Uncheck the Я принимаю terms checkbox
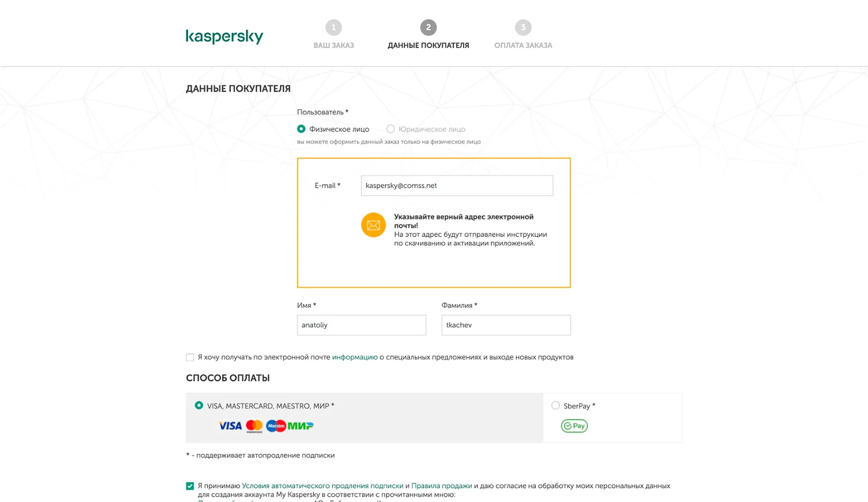 pos(190,486)
